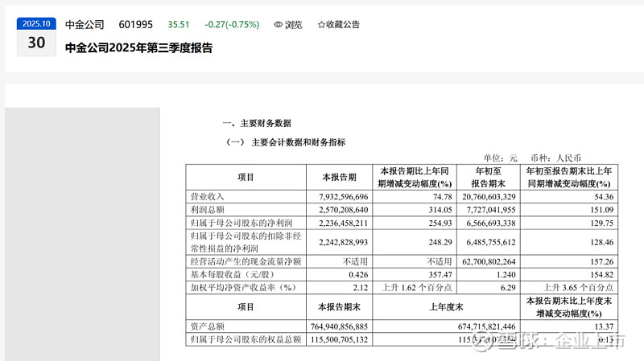Select the value 2,242,828,993
Viewport: 644px width, 361px height.
pos(344,243)
